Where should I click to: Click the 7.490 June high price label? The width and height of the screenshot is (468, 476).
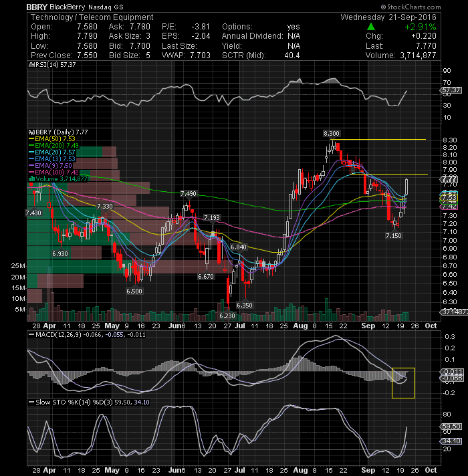coord(189,194)
